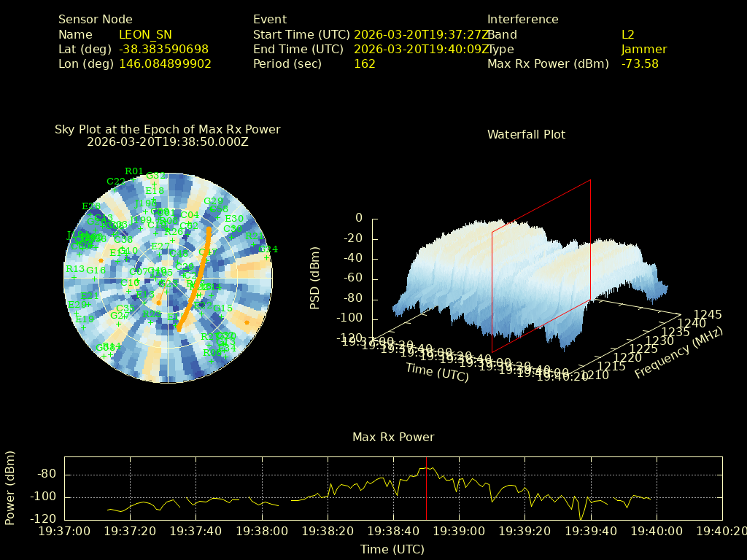
Task: Click the 1245 MHz frequency axis label
Action: [708, 315]
